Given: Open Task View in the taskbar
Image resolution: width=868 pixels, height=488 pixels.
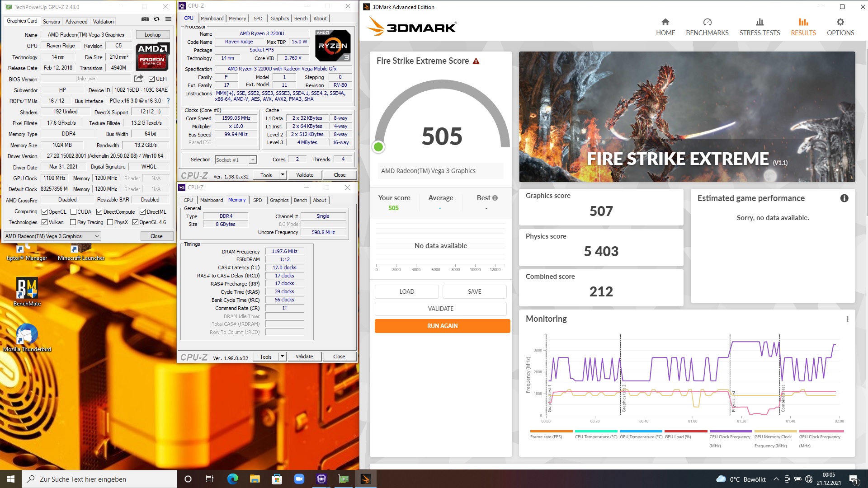Looking at the screenshot, I should pyautogui.click(x=209, y=479).
